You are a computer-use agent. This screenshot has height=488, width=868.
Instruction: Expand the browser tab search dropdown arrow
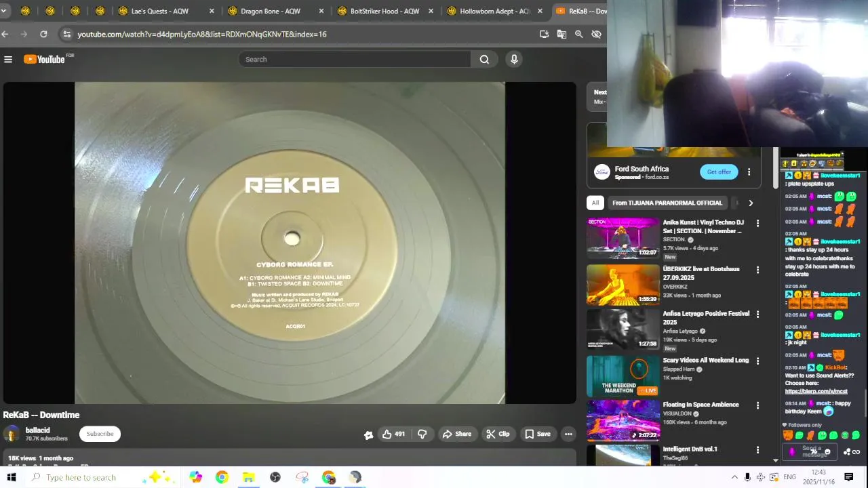(3, 11)
